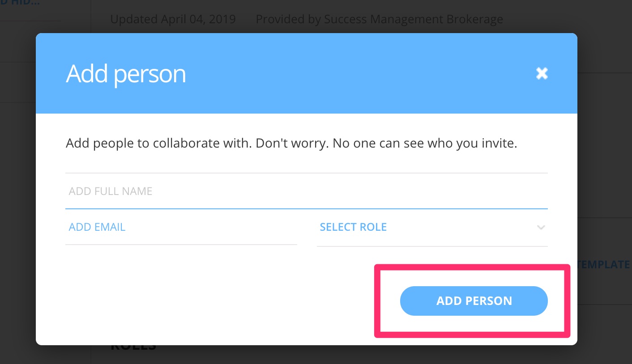632x364 pixels.
Task: Click the dimmed backdrop left of dialog
Action: [18, 201]
